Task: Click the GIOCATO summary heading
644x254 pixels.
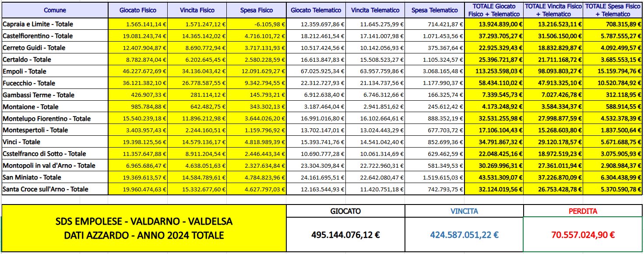Action: click(345, 211)
